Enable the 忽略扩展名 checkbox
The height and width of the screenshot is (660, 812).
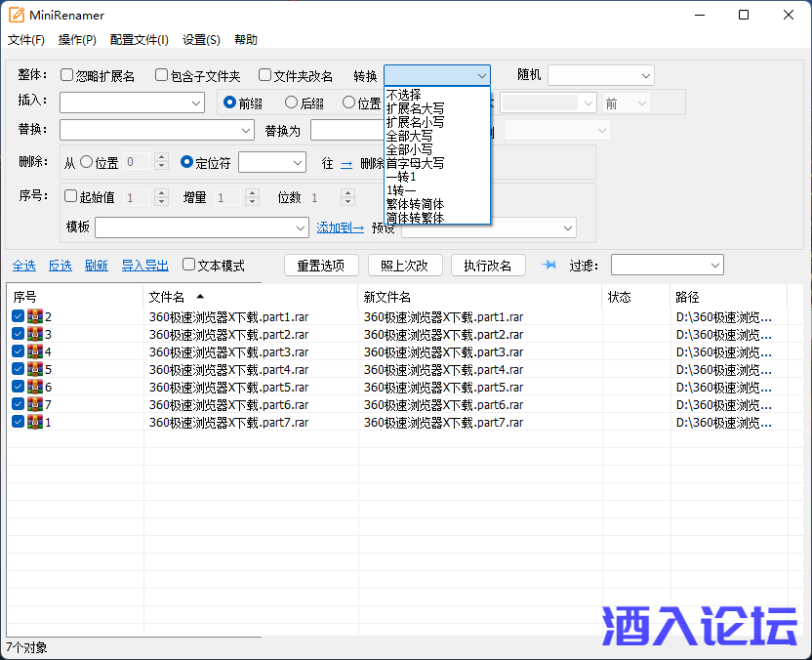coord(67,75)
